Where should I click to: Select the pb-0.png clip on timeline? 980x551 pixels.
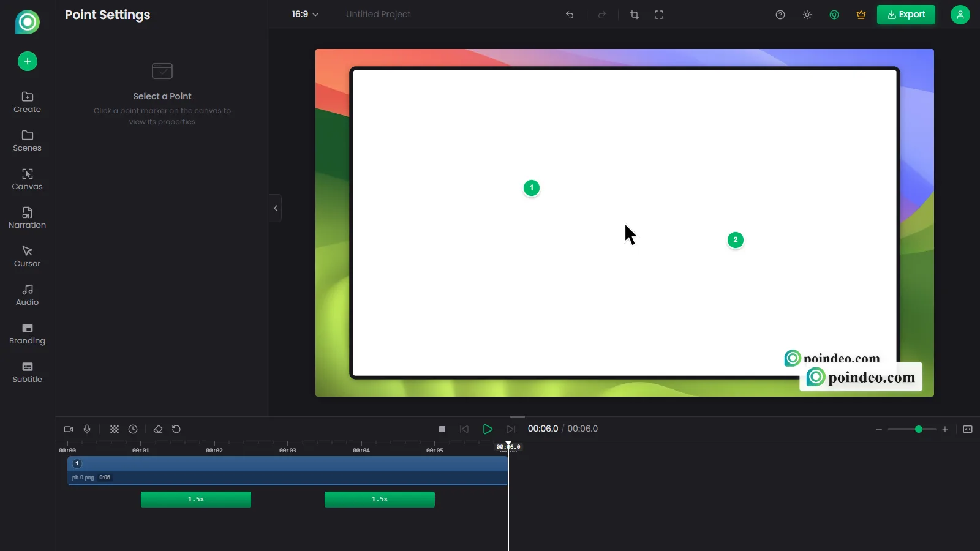[x=288, y=471]
